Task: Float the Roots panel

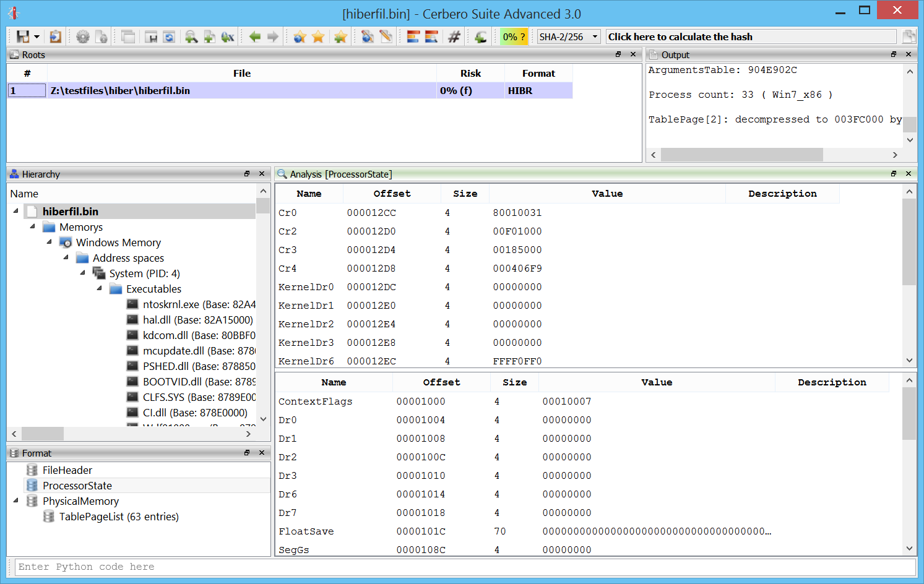Action: point(618,54)
